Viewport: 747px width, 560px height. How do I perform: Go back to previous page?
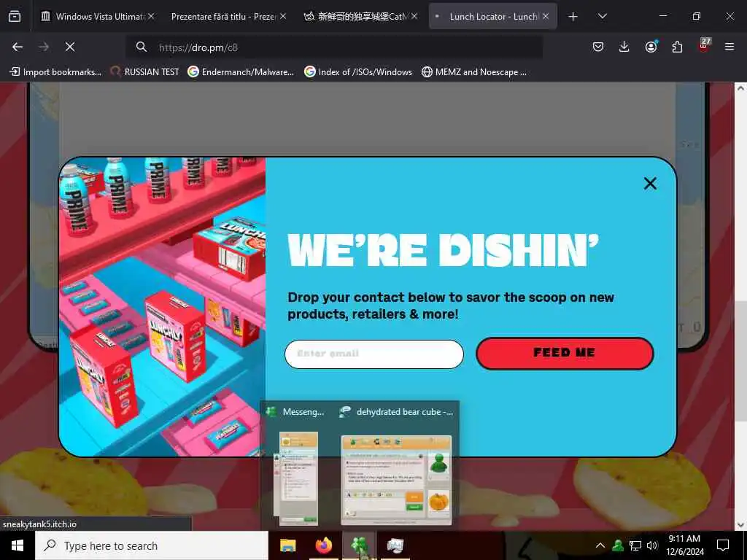coord(18,47)
